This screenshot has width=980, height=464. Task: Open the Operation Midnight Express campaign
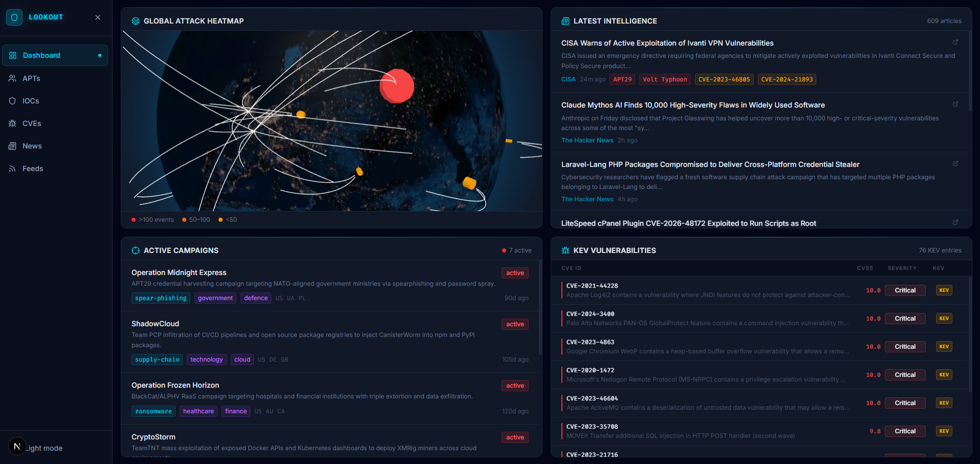tap(179, 272)
